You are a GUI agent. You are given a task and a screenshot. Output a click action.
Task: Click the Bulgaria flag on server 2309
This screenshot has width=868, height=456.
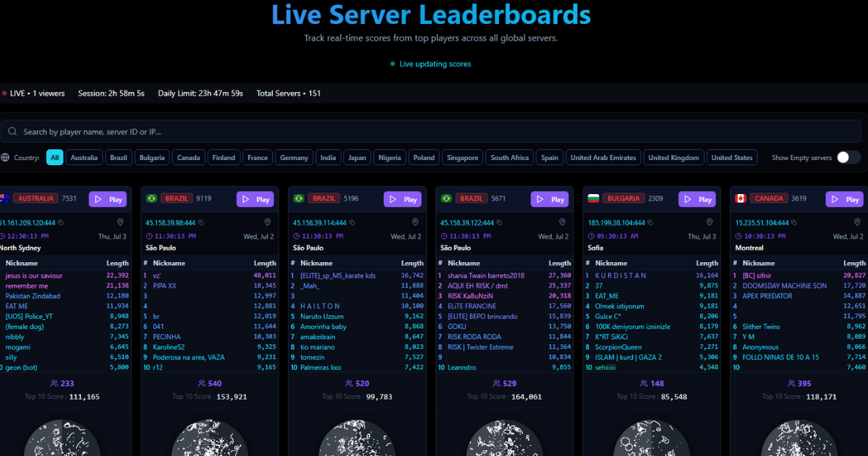coord(595,198)
